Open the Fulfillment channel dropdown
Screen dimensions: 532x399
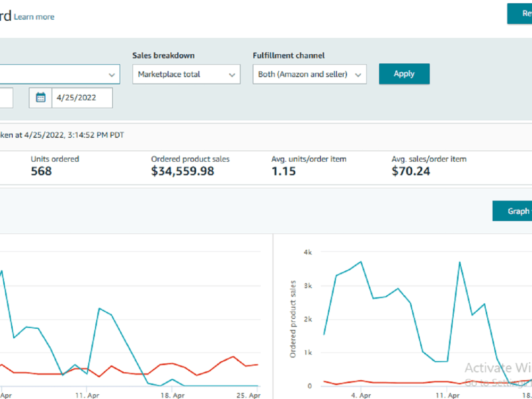point(310,74)
